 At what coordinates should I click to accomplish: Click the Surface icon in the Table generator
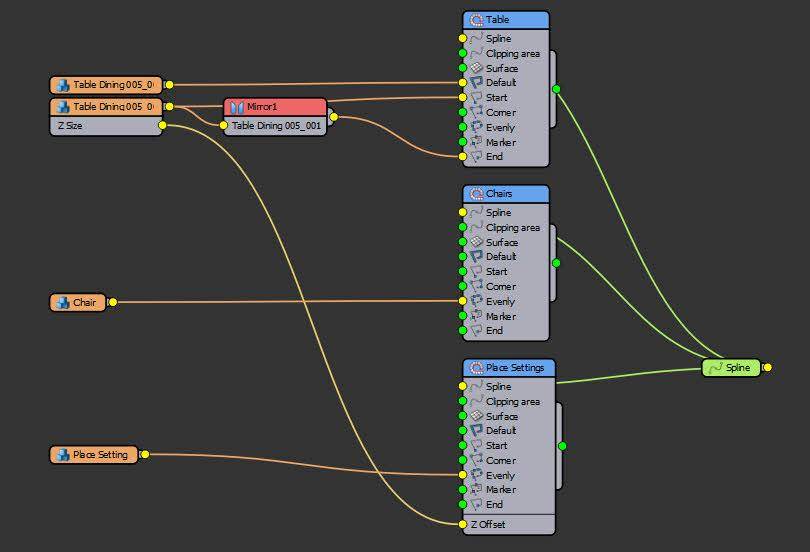click(x=477, y=68)
